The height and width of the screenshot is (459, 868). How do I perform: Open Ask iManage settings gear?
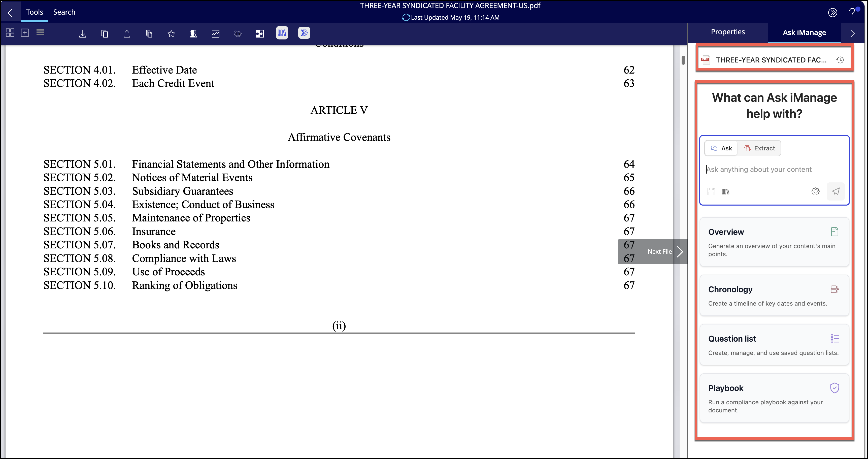tap(815, 191)
